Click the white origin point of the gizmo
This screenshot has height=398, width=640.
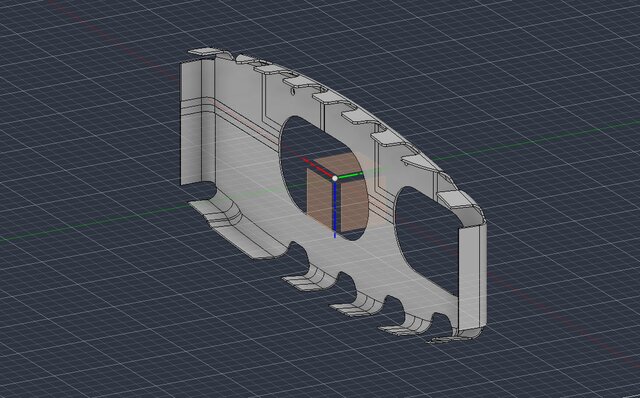pyautogui.click(x=335, y=178)
